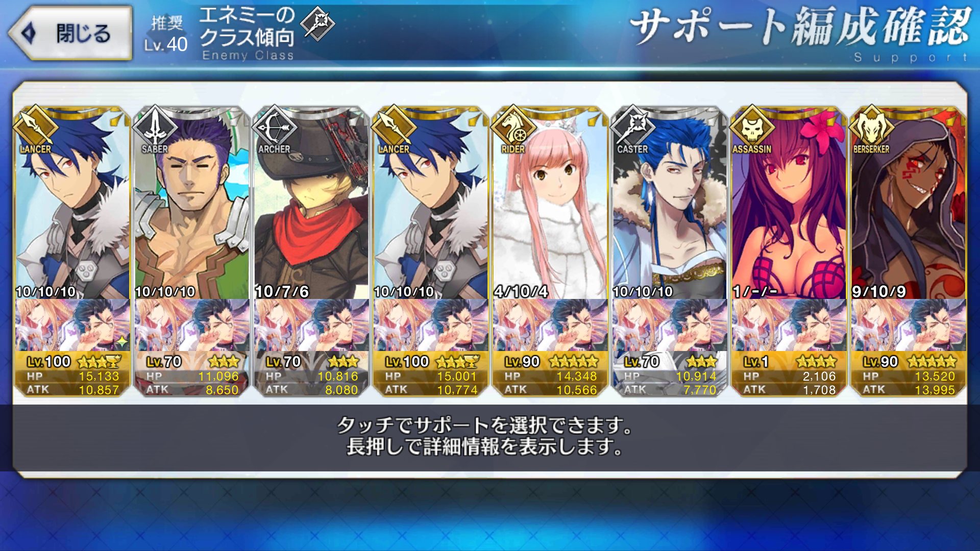Screen dimensions: 980x551
Task: Click craft essence image under first Lancer
Action: [x=72, y=325]
